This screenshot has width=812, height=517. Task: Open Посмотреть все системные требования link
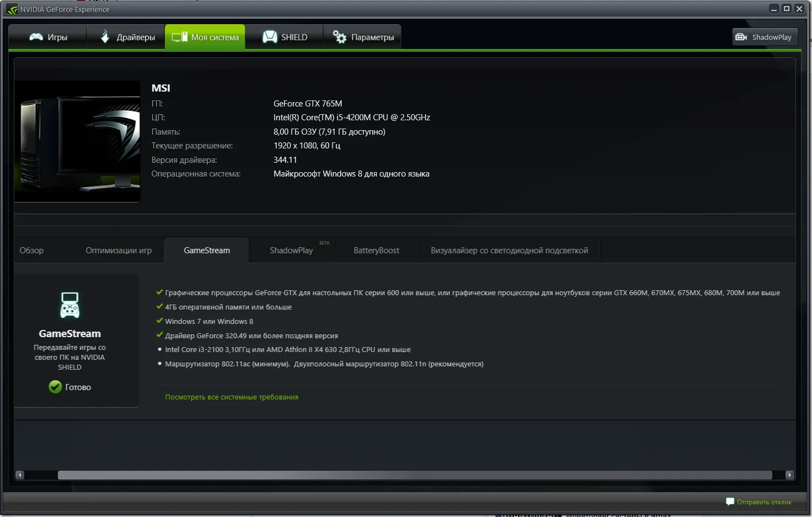[x=232, y=397]
